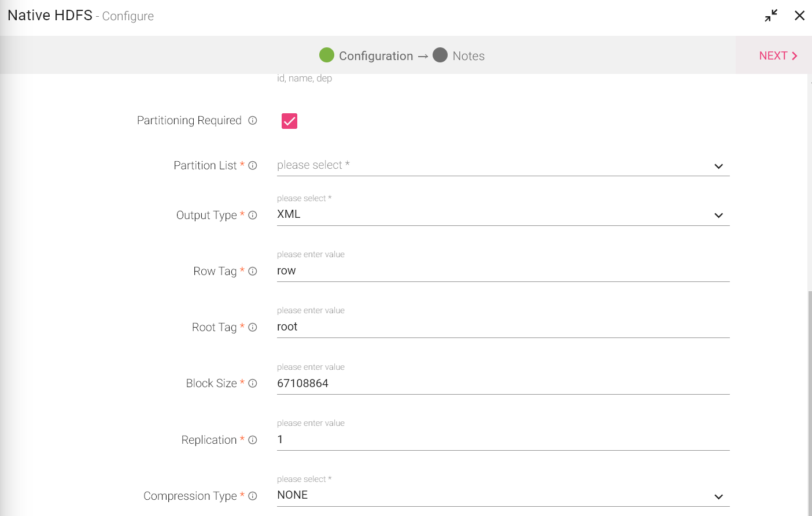Click the NEXT button
812x516 pixels.
[777, 55]
